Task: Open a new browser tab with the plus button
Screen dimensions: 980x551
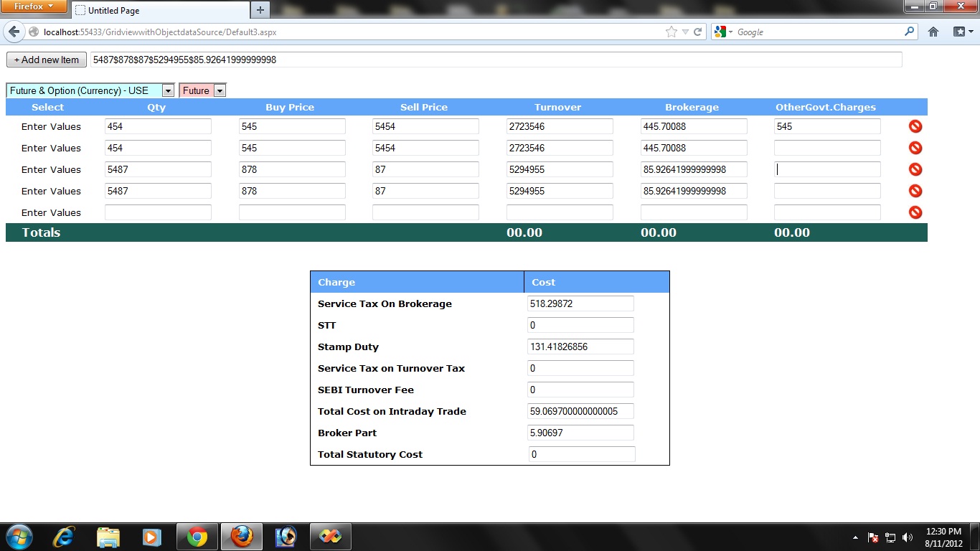Action: 259,10
